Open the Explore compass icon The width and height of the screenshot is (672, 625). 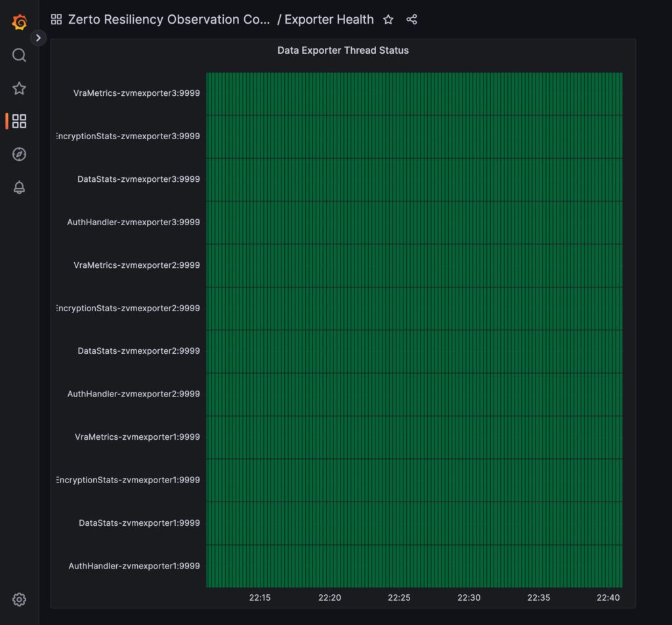tap(19, 154)
